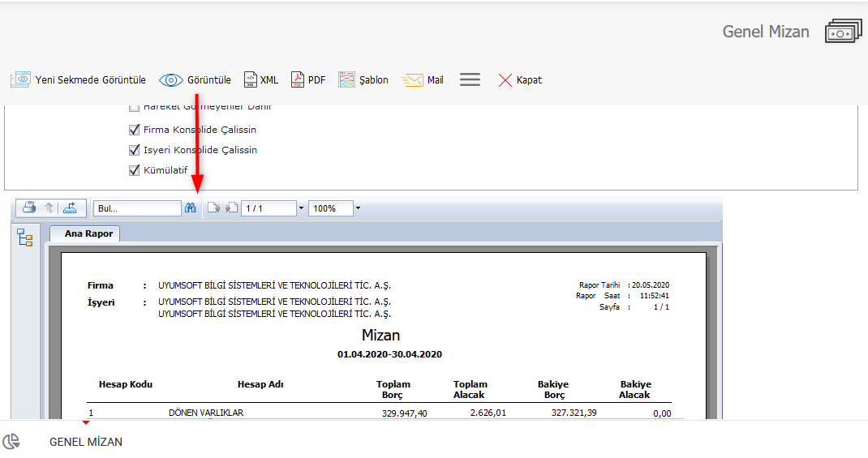868x458 pixels.
Task: Uncheck Isyeri Konsolide Çalissin checkbox
Action: (x=135, y=150)
